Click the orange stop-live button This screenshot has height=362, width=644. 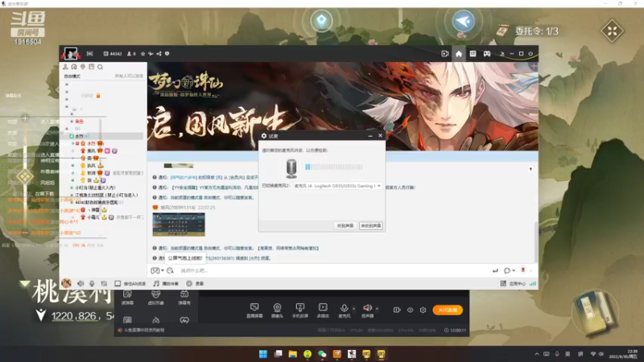click(x=448, y=310)
